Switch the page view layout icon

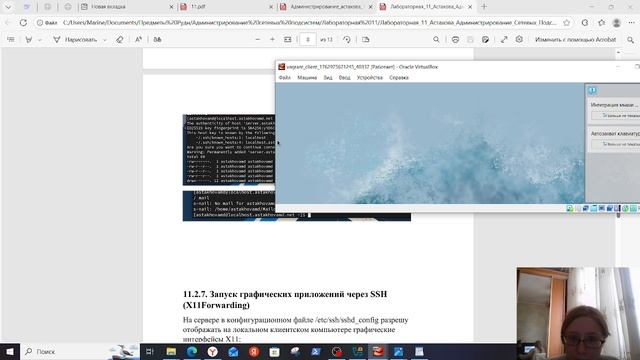point(366,40)
